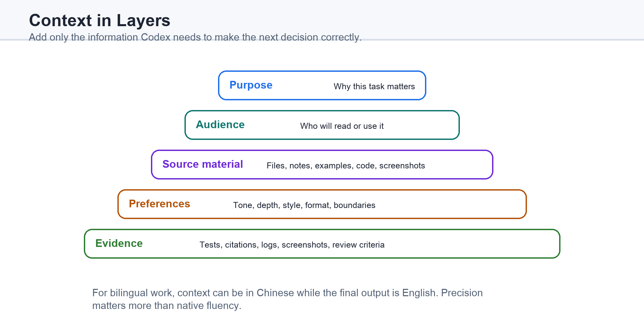Select the Audience layer box
The image size is (644, 312).
(322, 125)
